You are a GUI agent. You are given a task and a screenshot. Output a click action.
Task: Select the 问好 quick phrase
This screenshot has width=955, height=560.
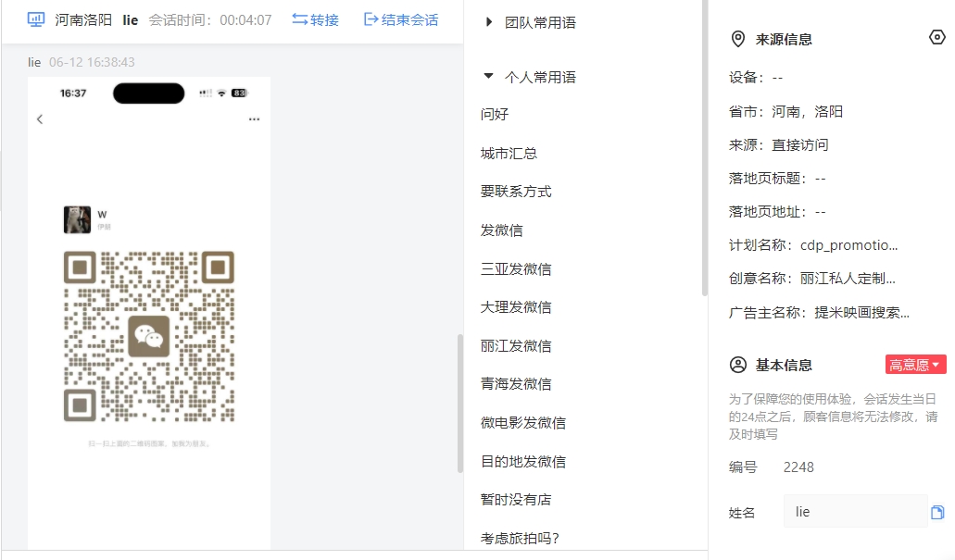pos(494,115)
